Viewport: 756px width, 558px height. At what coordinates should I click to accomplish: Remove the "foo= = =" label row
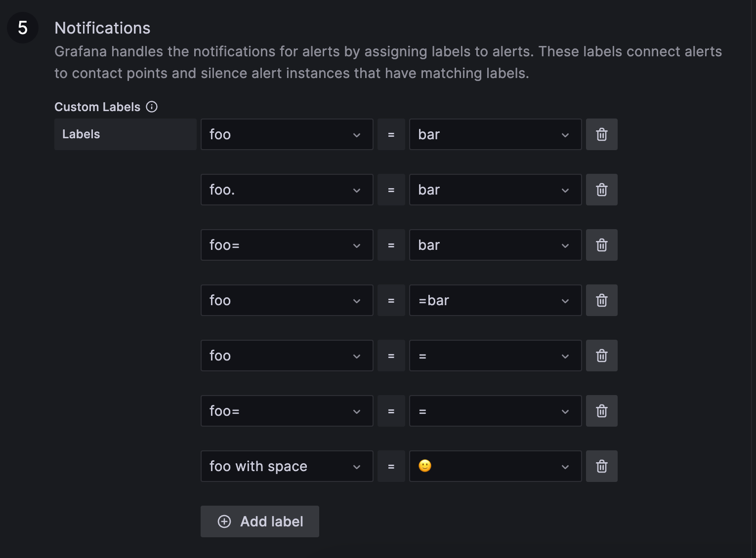[601, 410]
